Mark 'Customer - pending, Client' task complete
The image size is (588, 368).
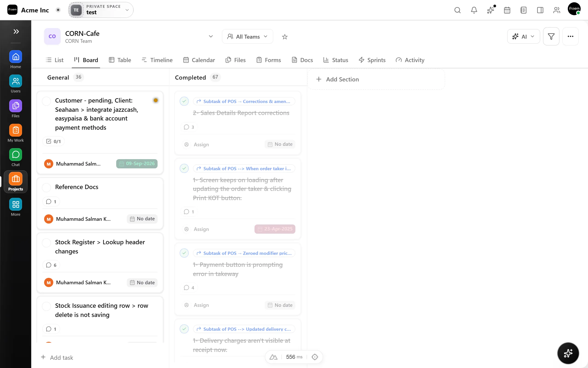pyautogui.click(x=46, y=101)
